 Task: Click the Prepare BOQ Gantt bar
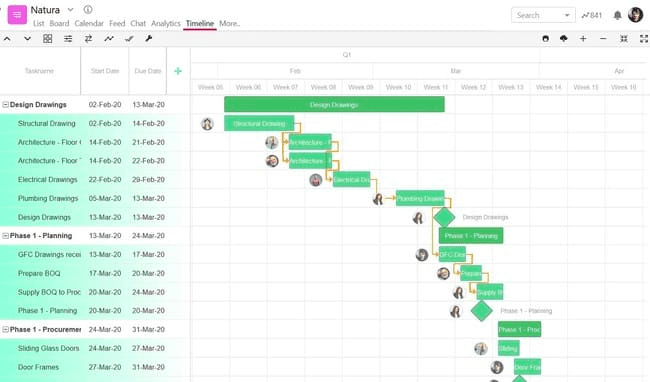click(x=471, y=273)
